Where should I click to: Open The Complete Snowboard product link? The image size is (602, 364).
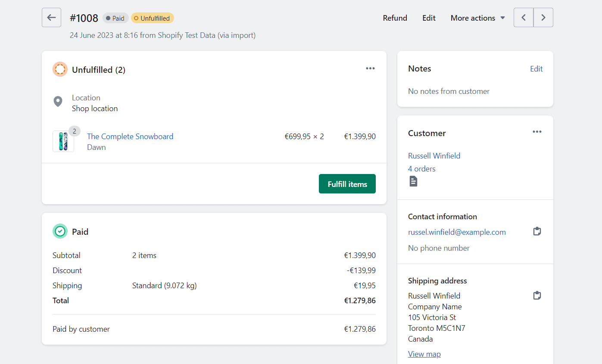point(130,136)
